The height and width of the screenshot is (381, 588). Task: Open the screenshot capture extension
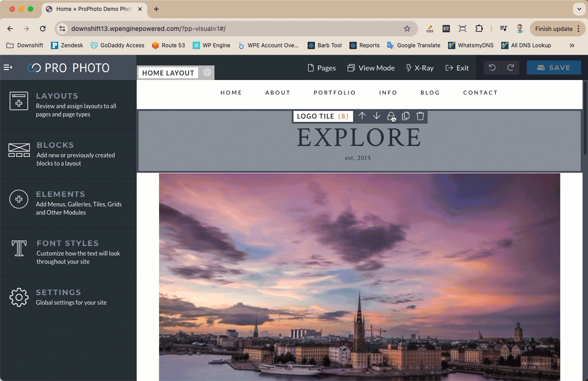click(463, 29)
